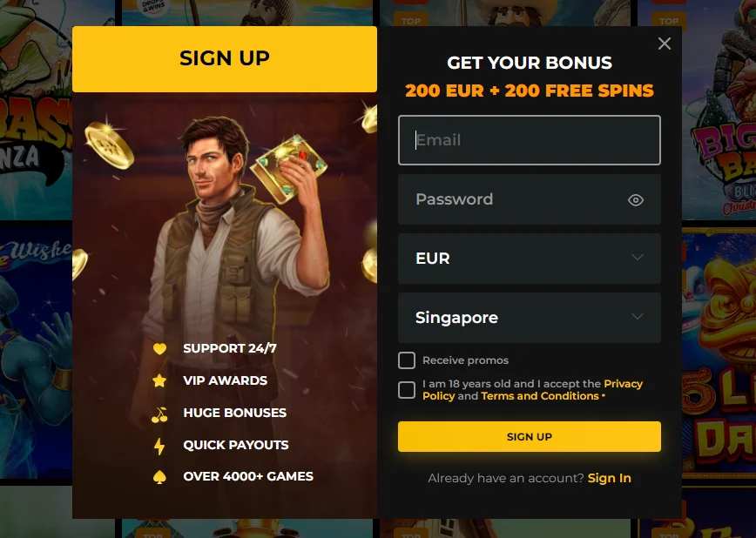Click the chevron arrow in the currency field
Screen dimensions: 756x538
pos(638,258)
